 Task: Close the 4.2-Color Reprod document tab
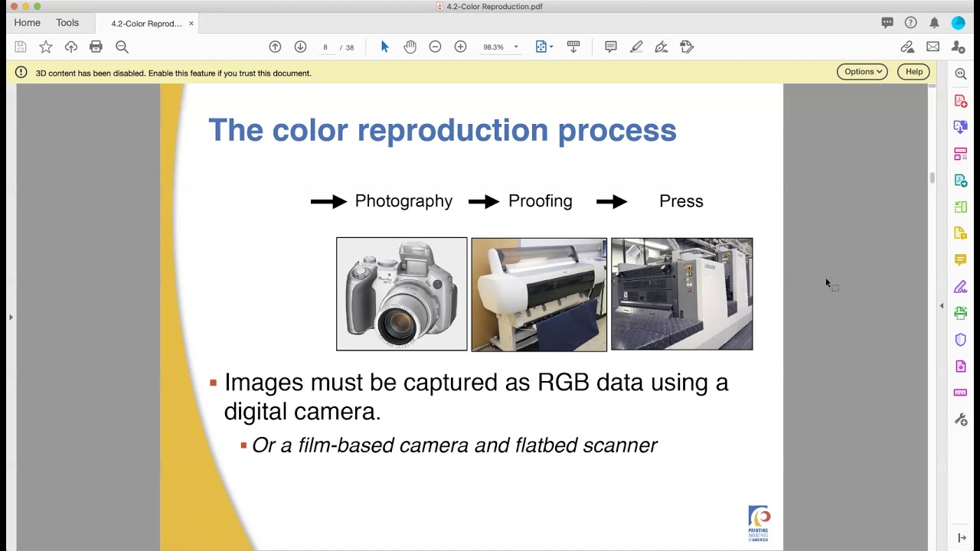coord(191,24)
